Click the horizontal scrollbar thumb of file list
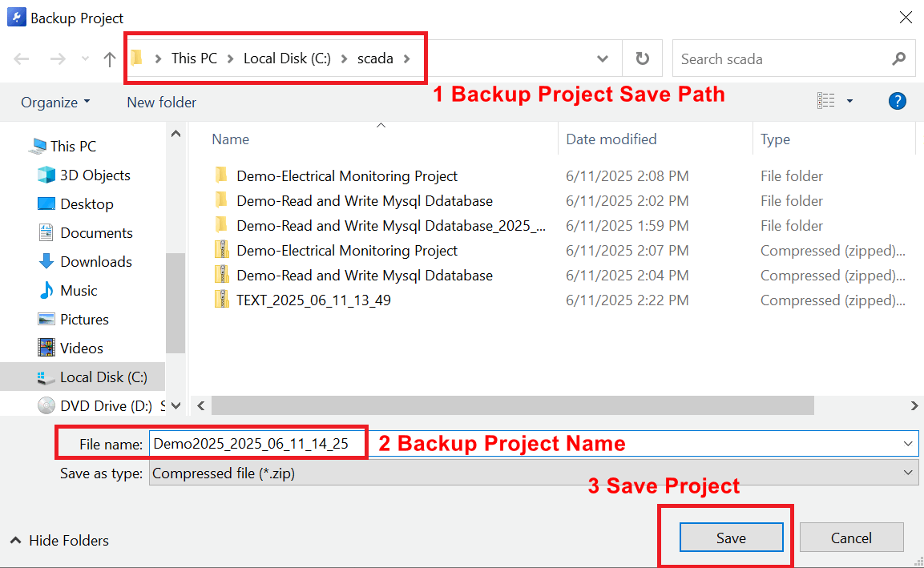 tap(513, 406)
